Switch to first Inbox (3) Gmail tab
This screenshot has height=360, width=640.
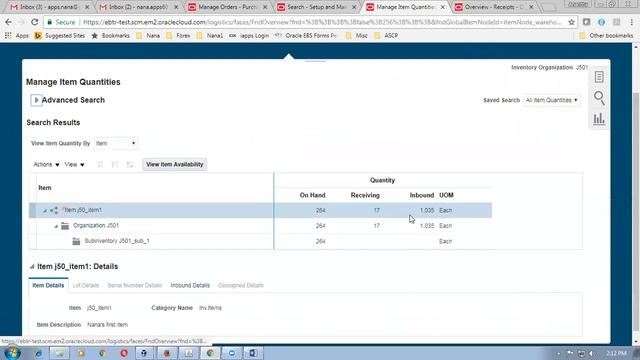pyautogui.click(x=49, y=7)
